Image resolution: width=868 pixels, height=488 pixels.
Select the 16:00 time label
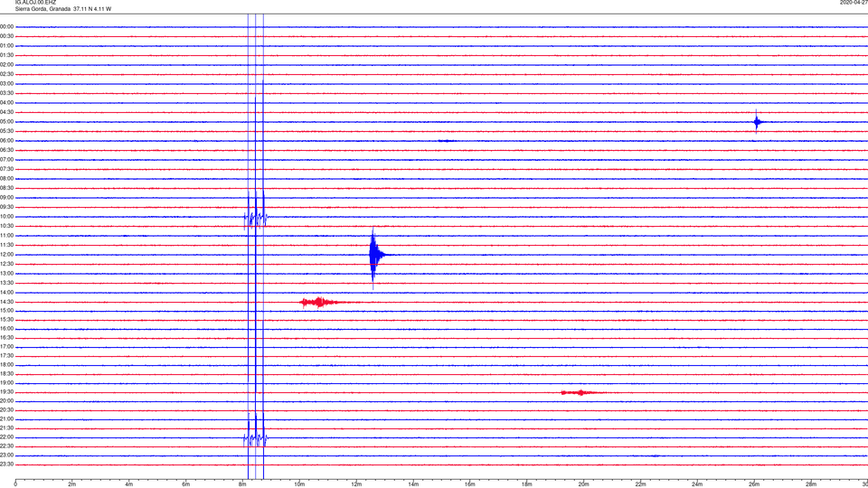tap(6, 329)
